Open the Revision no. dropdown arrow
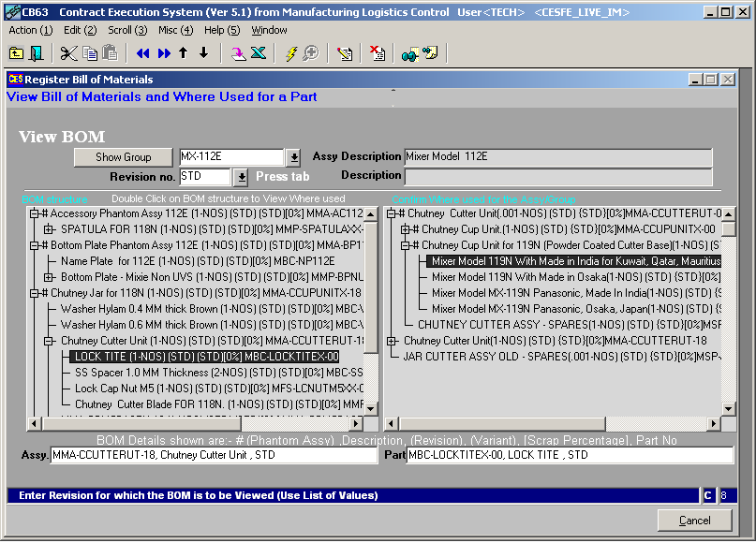756x543 pixels. tap(241, 177)
